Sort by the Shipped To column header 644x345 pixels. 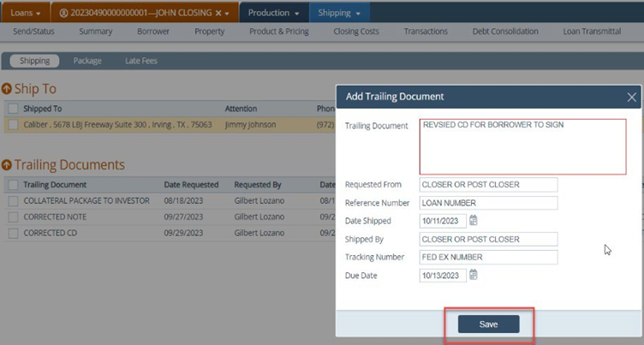[43, 109]
